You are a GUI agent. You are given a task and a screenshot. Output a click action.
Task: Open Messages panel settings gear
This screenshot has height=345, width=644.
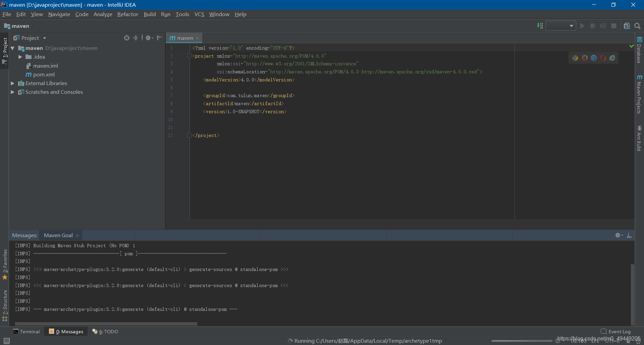(619, 235)
